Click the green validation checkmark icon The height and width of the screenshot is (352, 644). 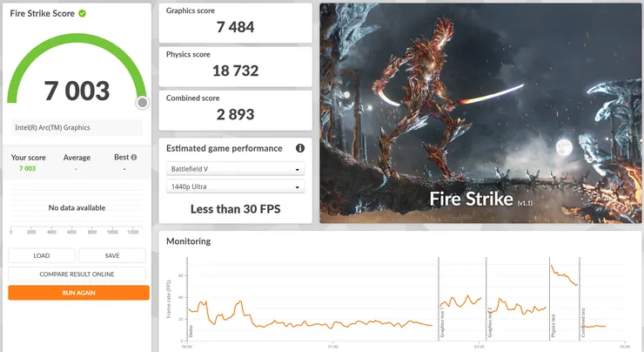[x=82, y=14]
